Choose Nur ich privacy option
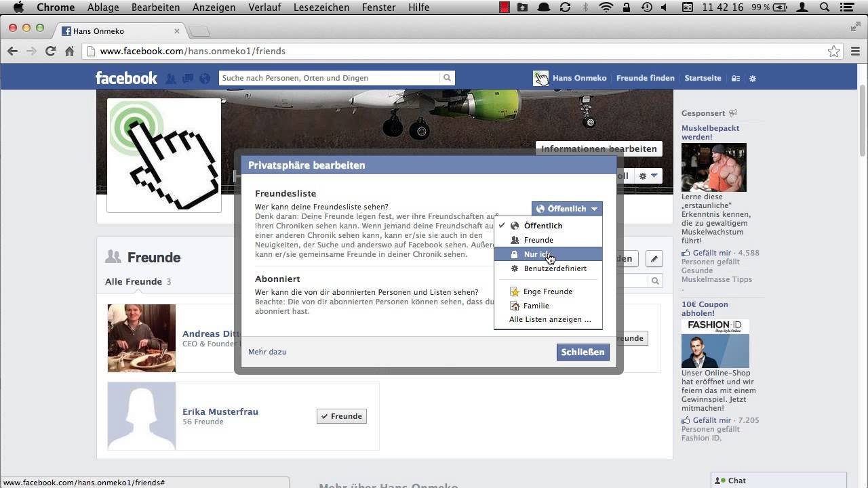 coord(536,254)
